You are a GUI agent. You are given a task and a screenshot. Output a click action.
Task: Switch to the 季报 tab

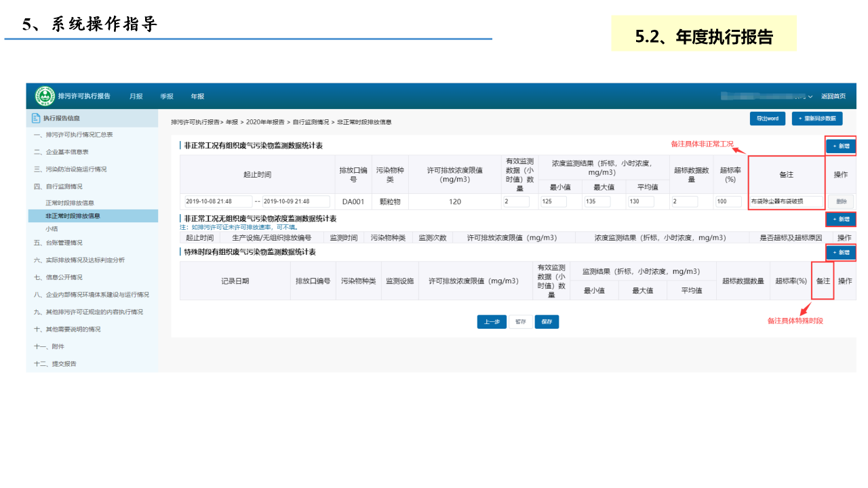(167, 96)
